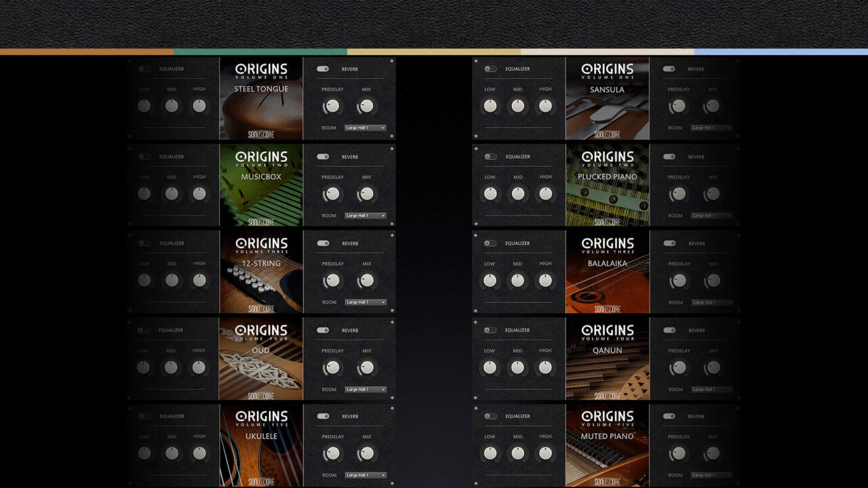Click the Origins logo above Musicbox
The image size is (868, 488).
[x=261, y=158]
